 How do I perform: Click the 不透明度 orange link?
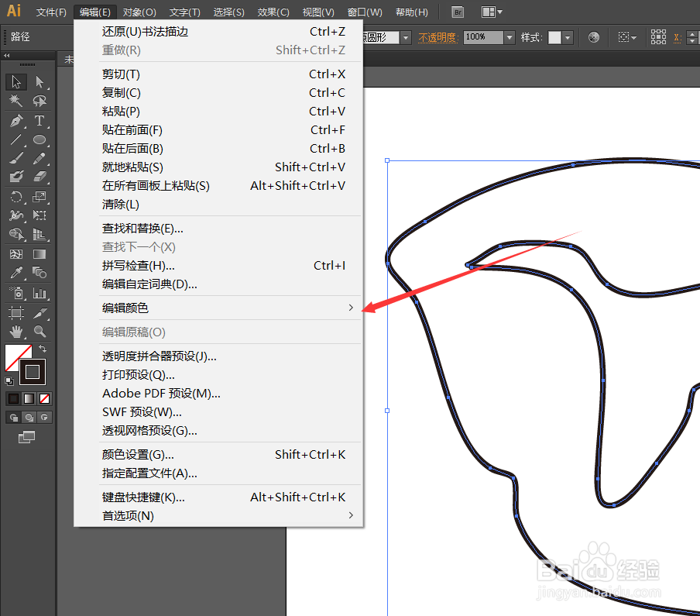[x=438, y=37]
